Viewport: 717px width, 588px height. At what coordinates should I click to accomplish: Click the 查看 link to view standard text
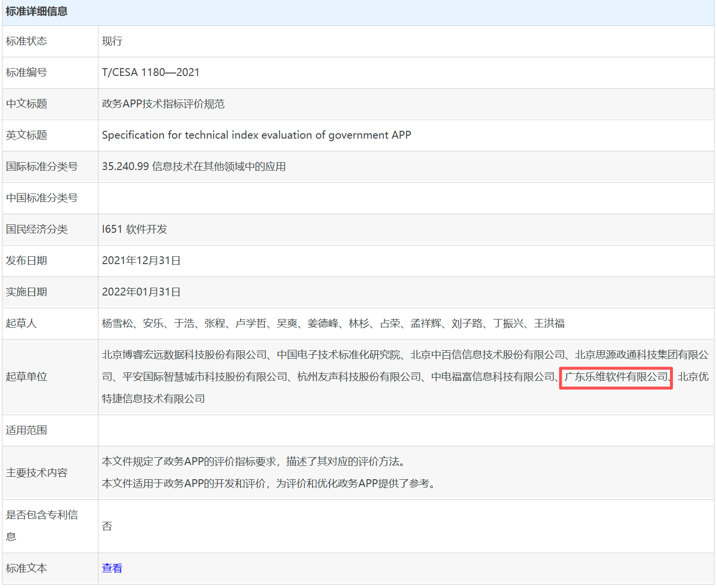[112, 568]
